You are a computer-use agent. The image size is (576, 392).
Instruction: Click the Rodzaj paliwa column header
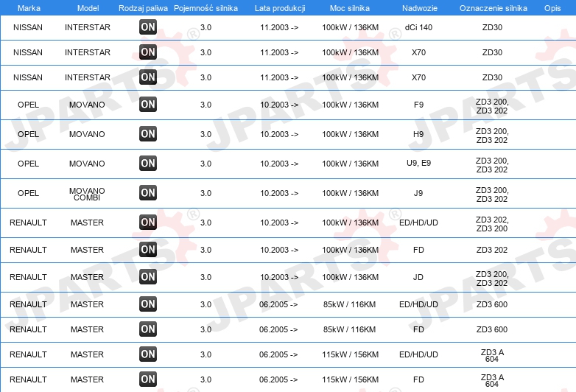[x=144, y=8]
